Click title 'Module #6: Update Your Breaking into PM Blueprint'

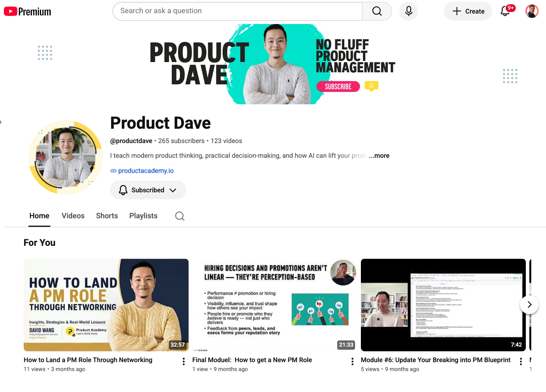[436, 360]
